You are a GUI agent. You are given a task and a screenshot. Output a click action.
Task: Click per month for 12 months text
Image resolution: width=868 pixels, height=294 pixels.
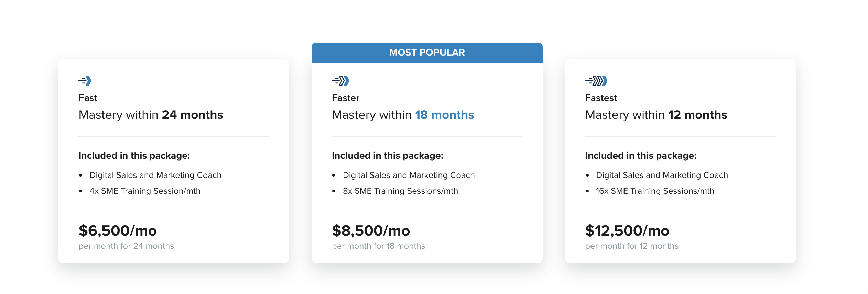[x=632, y=246]
